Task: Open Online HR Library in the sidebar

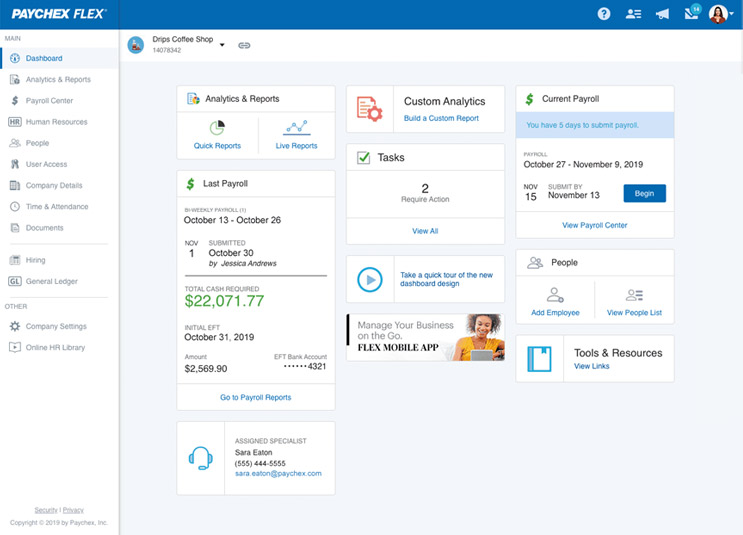Action: click(59, 347)
